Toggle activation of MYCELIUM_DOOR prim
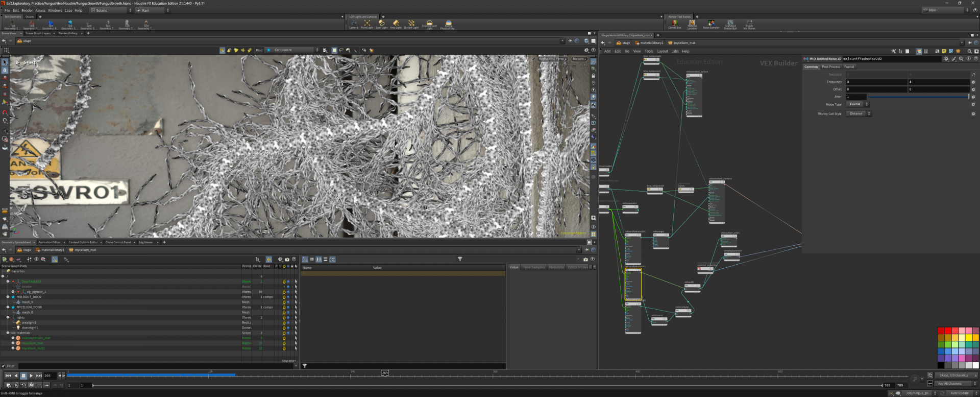 (284, 307)
